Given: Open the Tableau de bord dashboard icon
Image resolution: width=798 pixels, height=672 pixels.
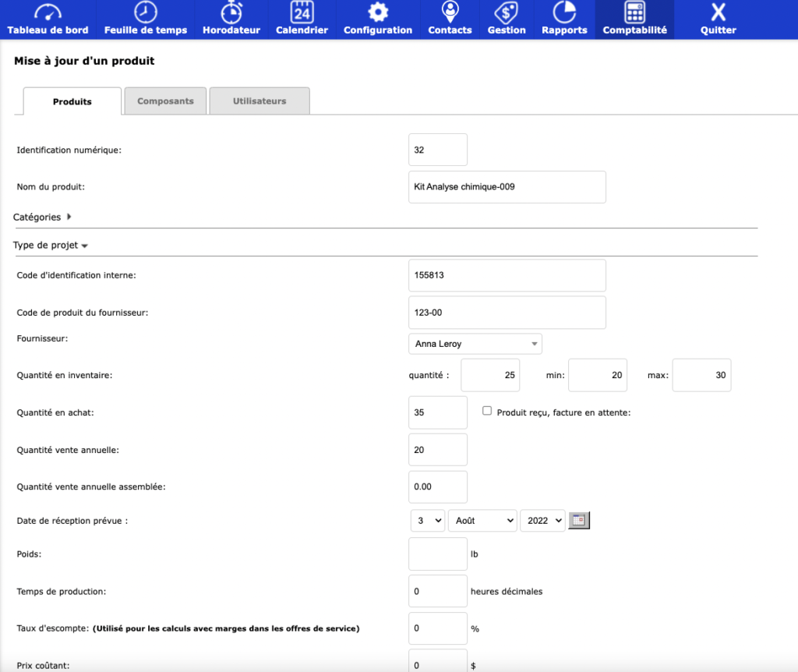Looking at the screenshot, I should [48, 12].
